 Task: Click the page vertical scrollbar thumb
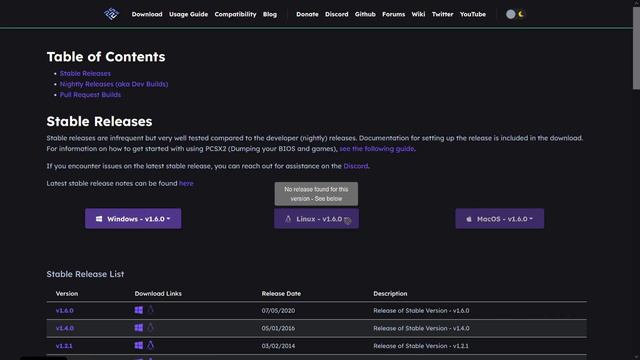click(636, 48)
